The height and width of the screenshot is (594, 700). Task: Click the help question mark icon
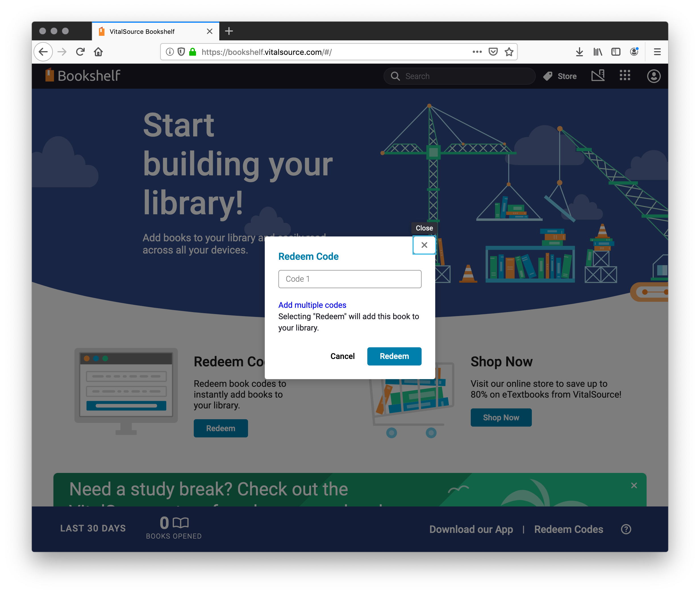(x=626, y=527)
